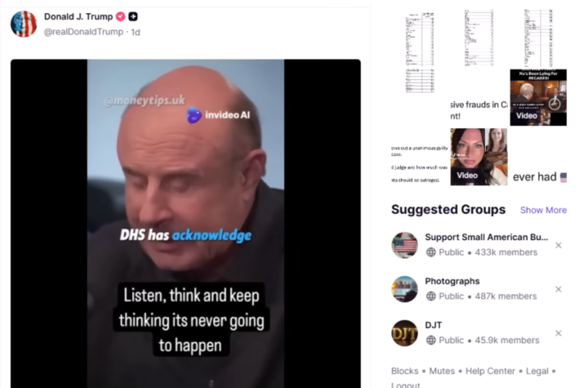Click the @realDonaldTrump handle
588x388 pixels.
(83, 32)
